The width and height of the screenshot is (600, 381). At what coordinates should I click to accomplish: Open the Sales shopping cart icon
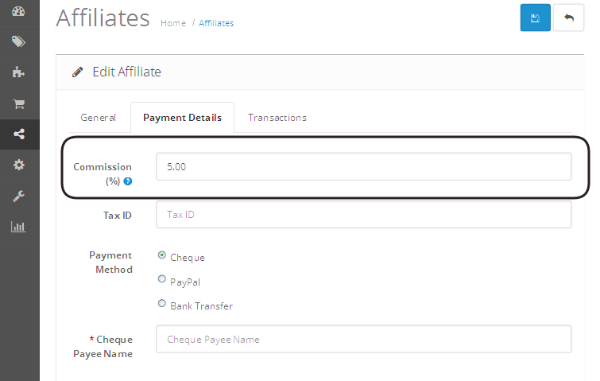pyautogui.click(x=19, y=103)
